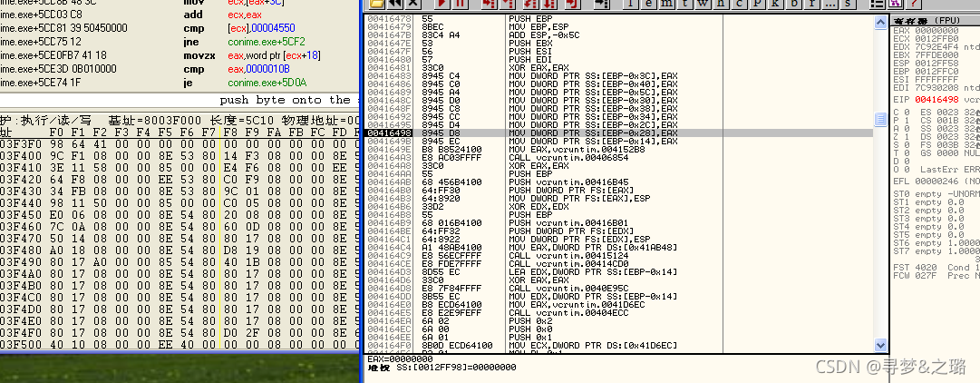Pause execution with the red pause icon
980x383 pixels.
[460, 4]
